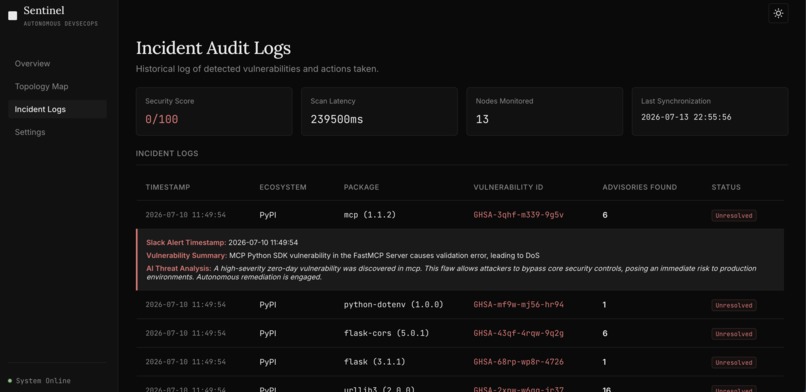Open Settings from the sidebar
806x392 pixels.
[30, 132]
